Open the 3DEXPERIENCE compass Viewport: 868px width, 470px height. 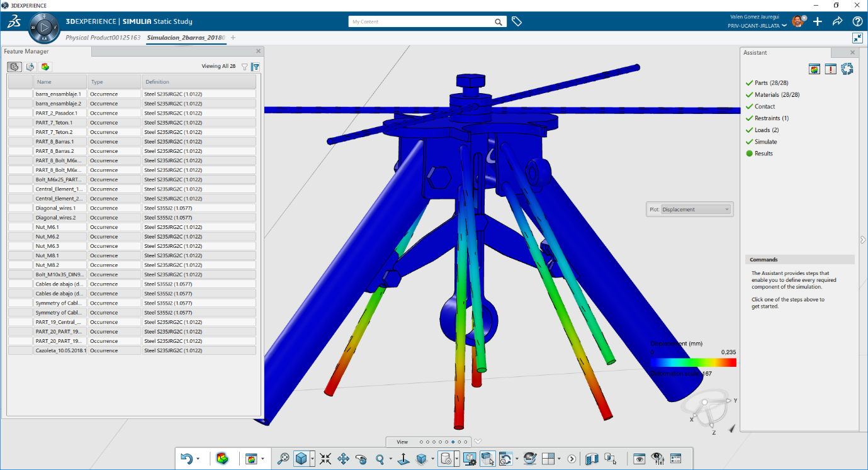[44, 28]
